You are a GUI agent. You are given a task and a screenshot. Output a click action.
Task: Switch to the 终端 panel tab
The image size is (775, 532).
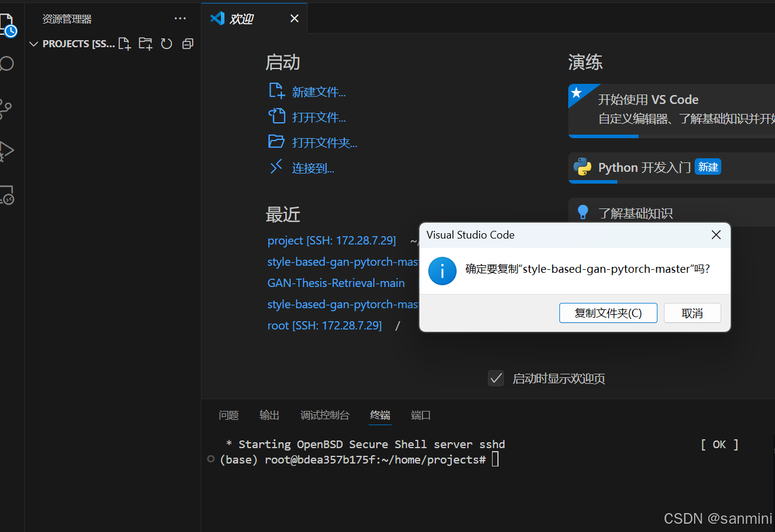tap(380, 415)
